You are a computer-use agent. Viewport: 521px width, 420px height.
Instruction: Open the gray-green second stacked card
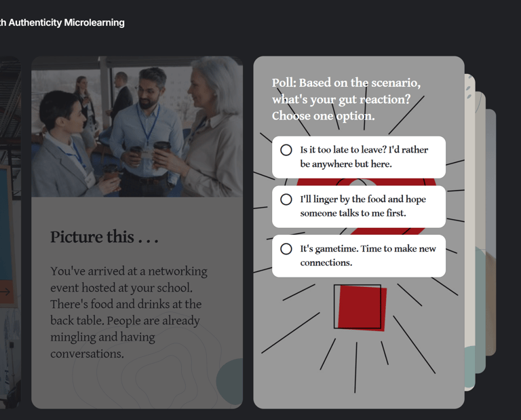pyautogui.click(x=480, y=233)
